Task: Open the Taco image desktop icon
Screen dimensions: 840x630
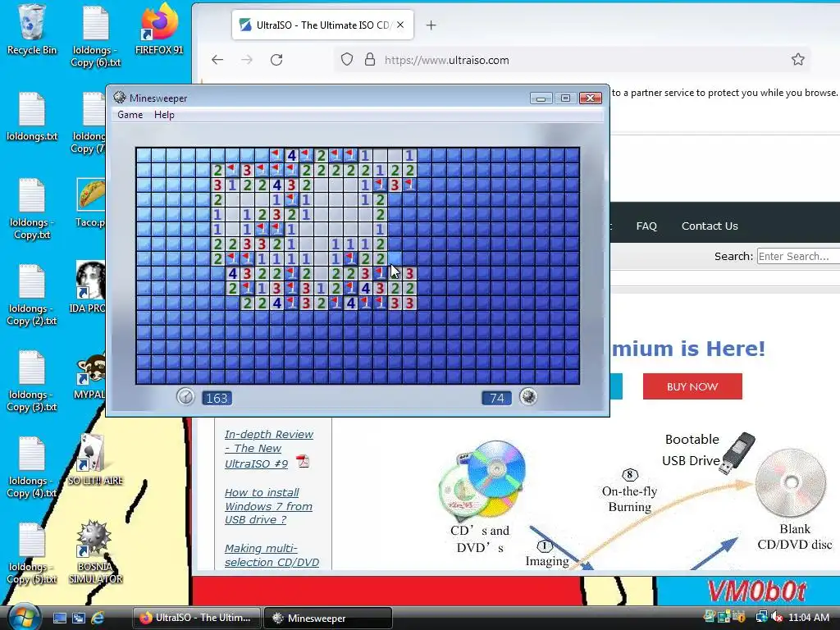Action: tap(91, 203)
